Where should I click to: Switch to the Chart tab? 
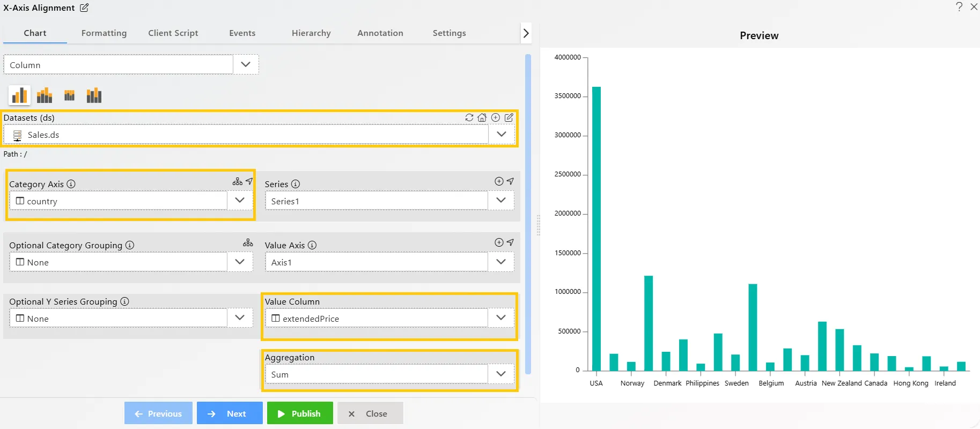coord(35,33)
